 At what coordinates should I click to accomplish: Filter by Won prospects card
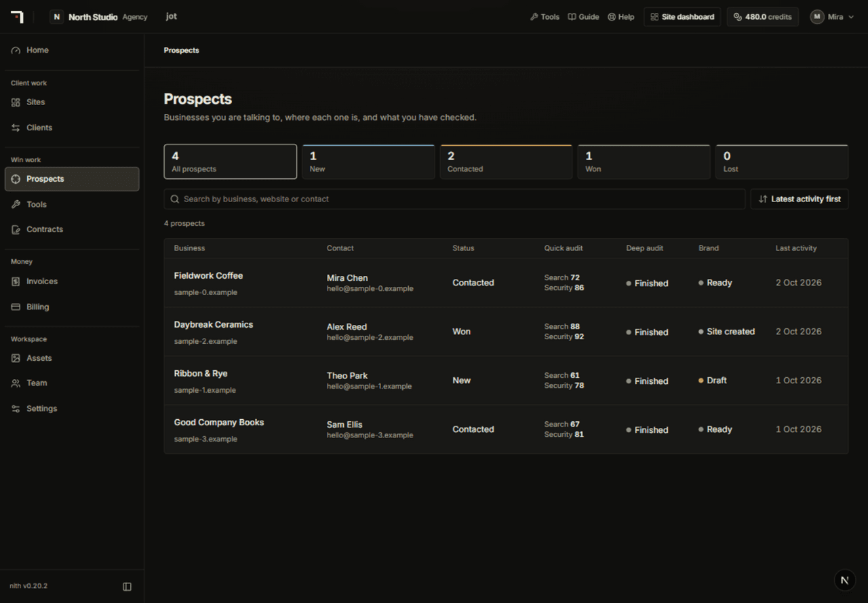(x=644, y=161)
